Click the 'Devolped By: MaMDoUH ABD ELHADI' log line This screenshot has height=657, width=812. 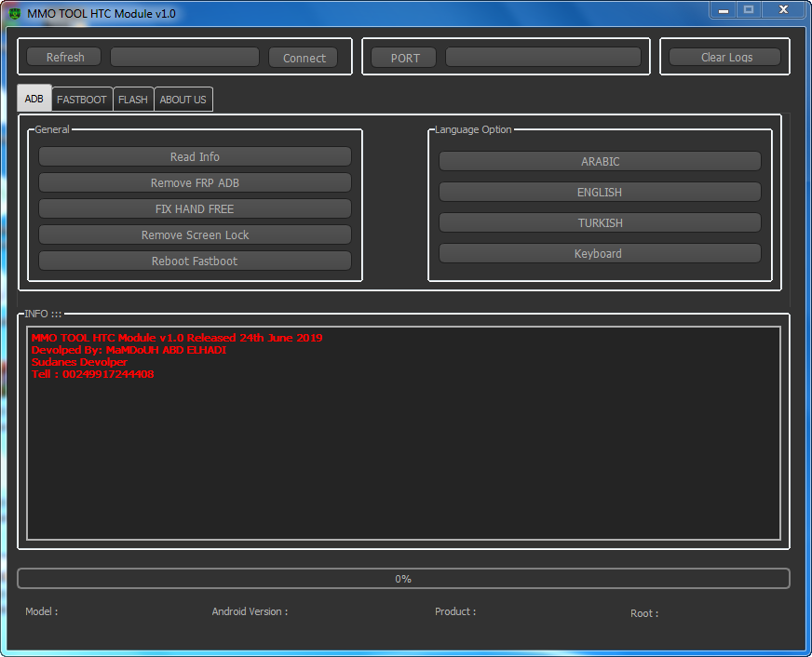coord(129,350)
